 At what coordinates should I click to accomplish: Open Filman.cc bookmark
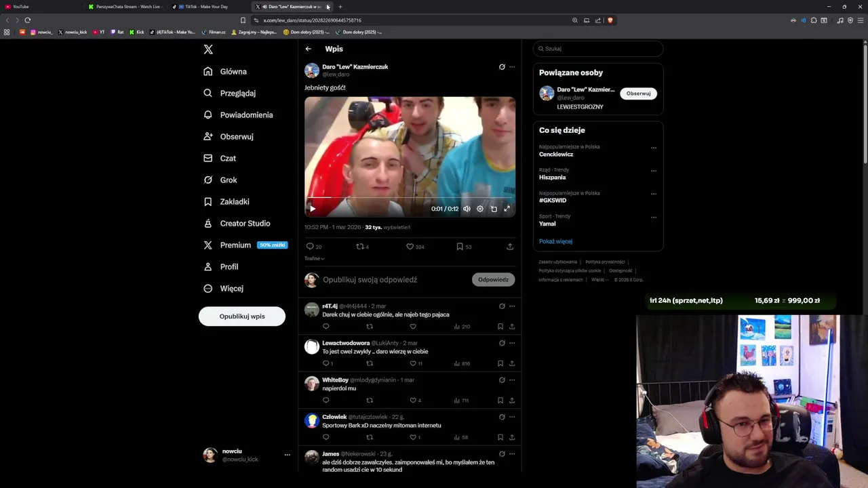pyautogui.click(x=214, y=32)
